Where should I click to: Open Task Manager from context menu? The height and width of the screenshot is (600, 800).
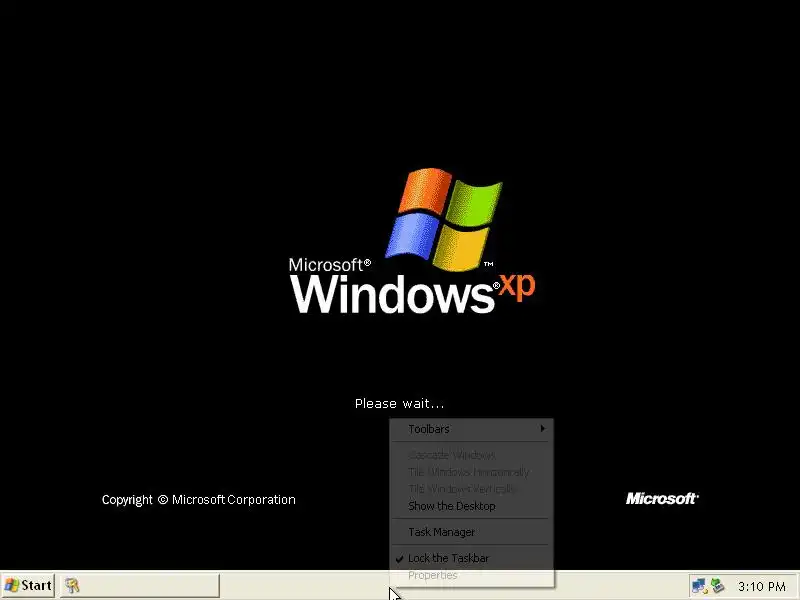471,532
